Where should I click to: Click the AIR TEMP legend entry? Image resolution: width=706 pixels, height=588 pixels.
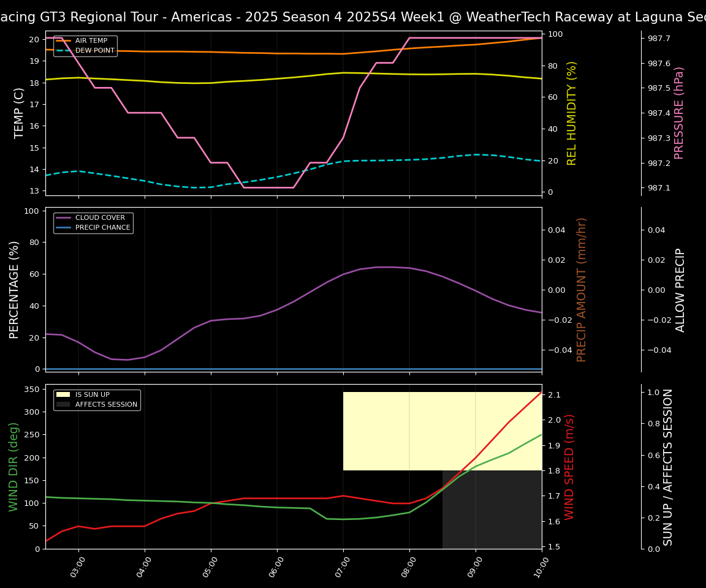coord(91,41)
